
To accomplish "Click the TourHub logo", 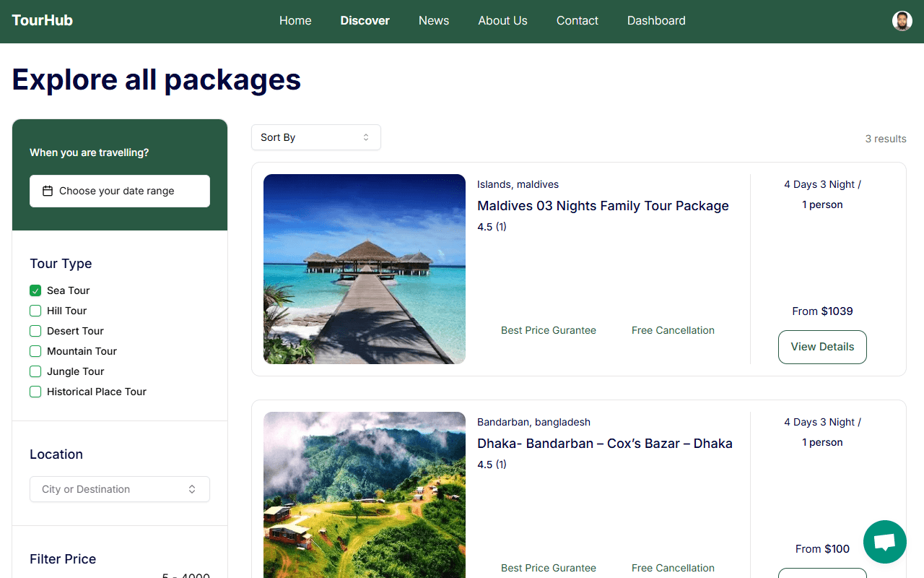I will click(x=43, y=20).
